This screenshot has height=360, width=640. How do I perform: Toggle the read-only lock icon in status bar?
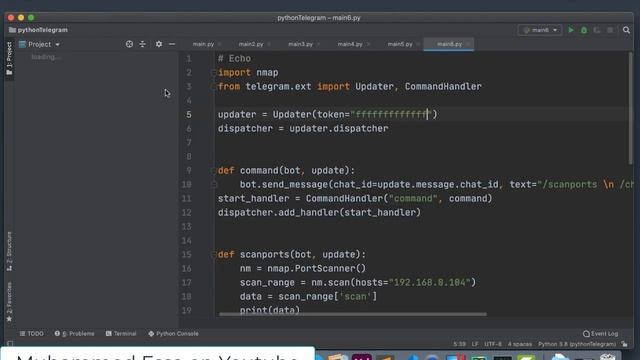click(624, 344)
